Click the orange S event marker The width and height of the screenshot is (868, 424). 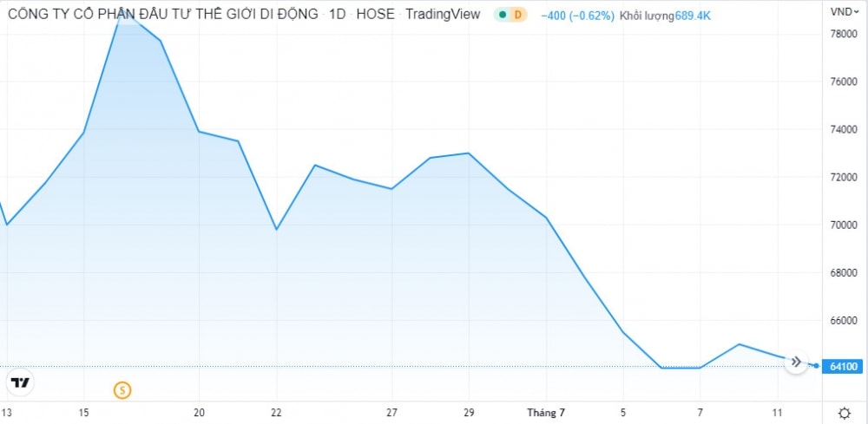click(122, 390)
